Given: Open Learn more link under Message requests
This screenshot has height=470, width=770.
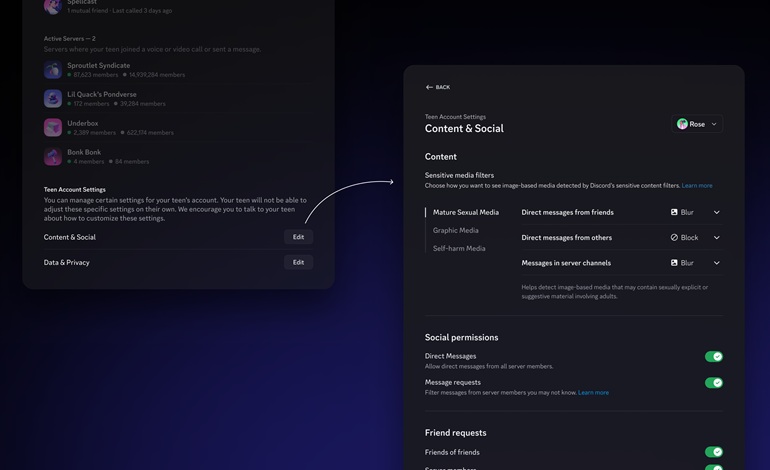Looking at the screenshot, I should coord(593,393).
